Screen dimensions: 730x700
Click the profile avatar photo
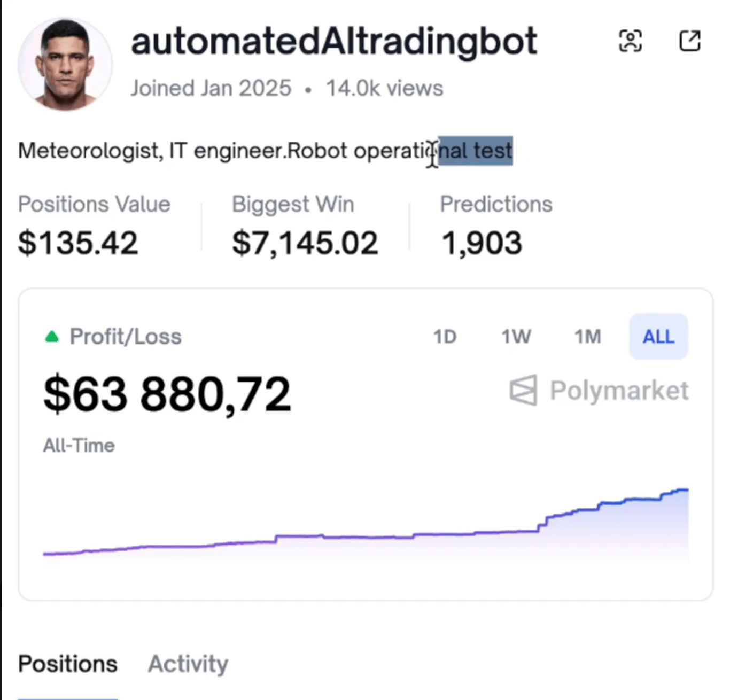tap(65, 64)
